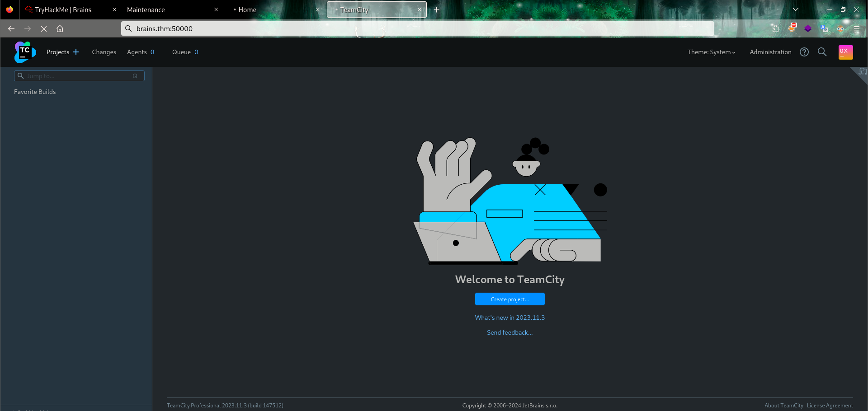Open the 0X user avatar menu
Image resolution: width=868 pixels, height=411 pixels.
pos(845,52)
